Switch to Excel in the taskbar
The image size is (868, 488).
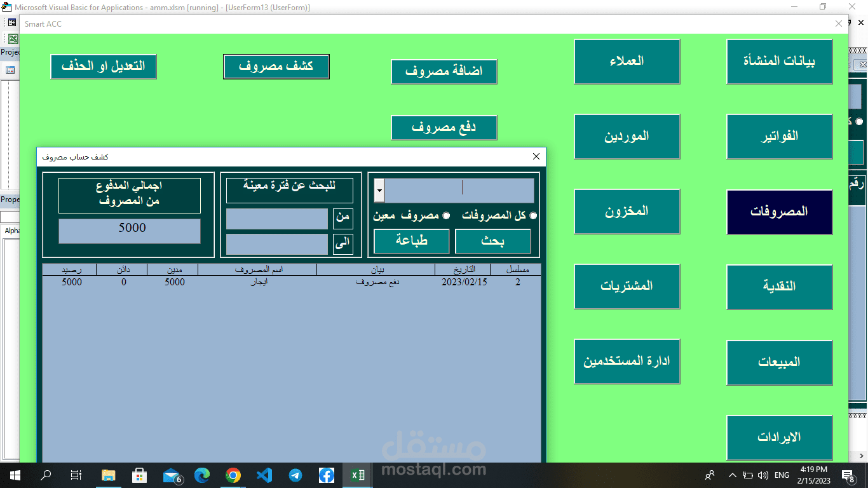358,475
